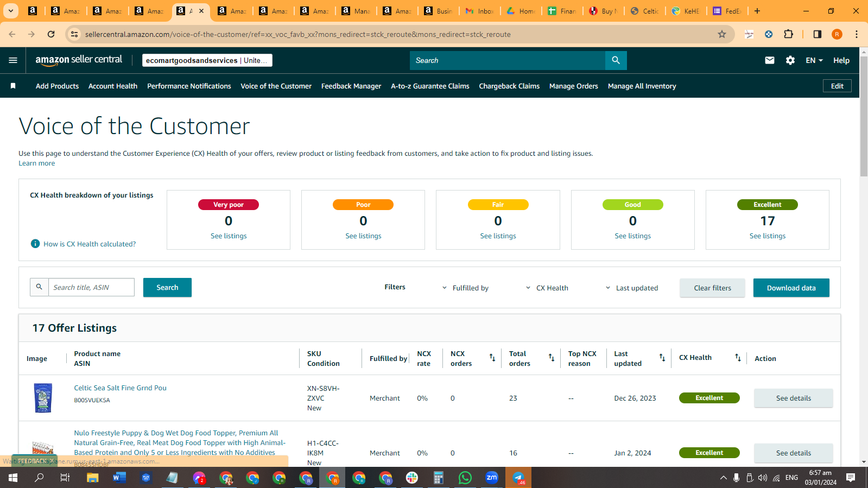Go back to previous page
868x488 pixels.
(x=12, y=34)
